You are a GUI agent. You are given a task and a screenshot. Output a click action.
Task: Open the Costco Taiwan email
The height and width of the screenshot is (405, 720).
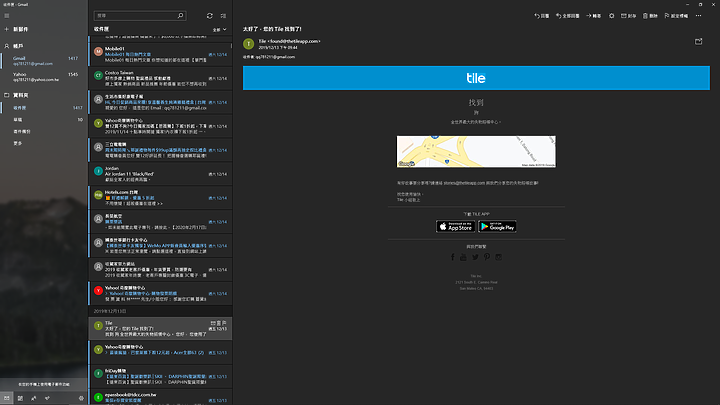pos(161,78)
